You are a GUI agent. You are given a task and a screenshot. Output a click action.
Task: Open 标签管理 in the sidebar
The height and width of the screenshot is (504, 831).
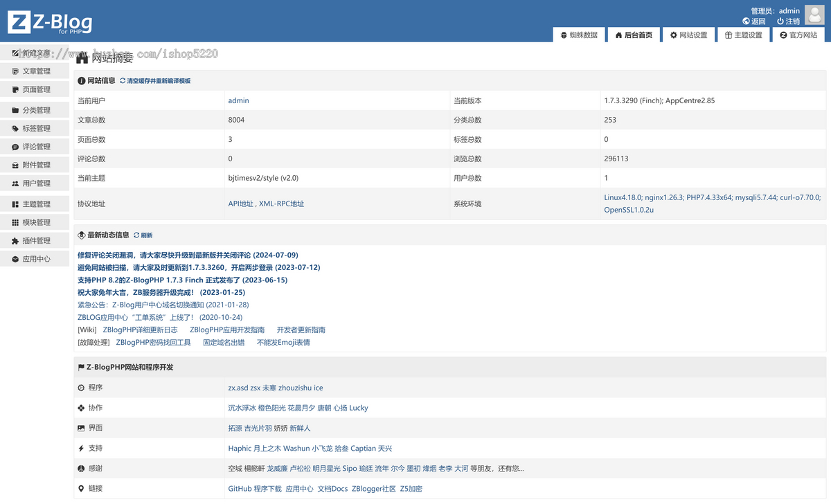click(x=35, y=128)
